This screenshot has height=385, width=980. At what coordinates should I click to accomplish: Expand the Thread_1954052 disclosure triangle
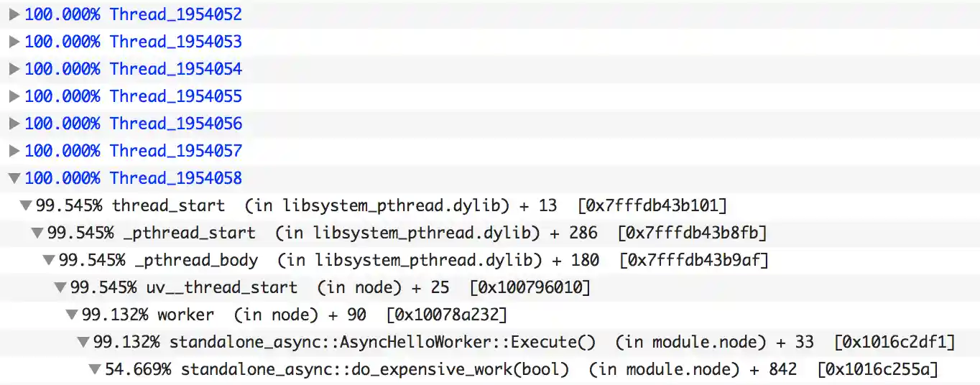(14, 14)
